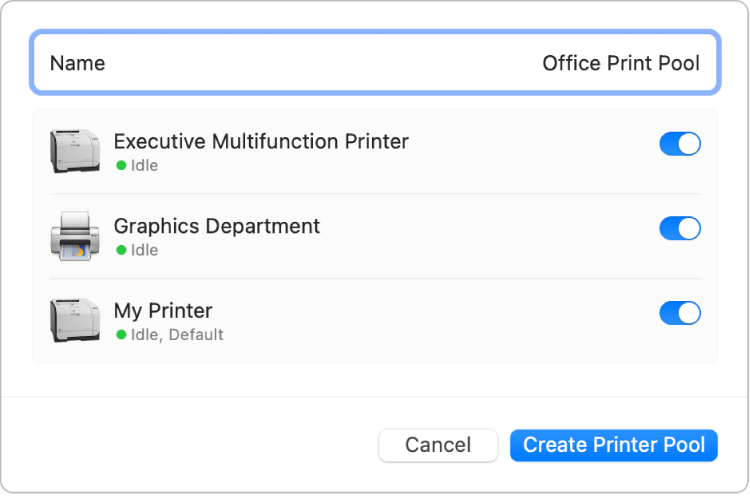Click the green status dot under My Printer
Screen dimensions: 750x496
[121, 335]
